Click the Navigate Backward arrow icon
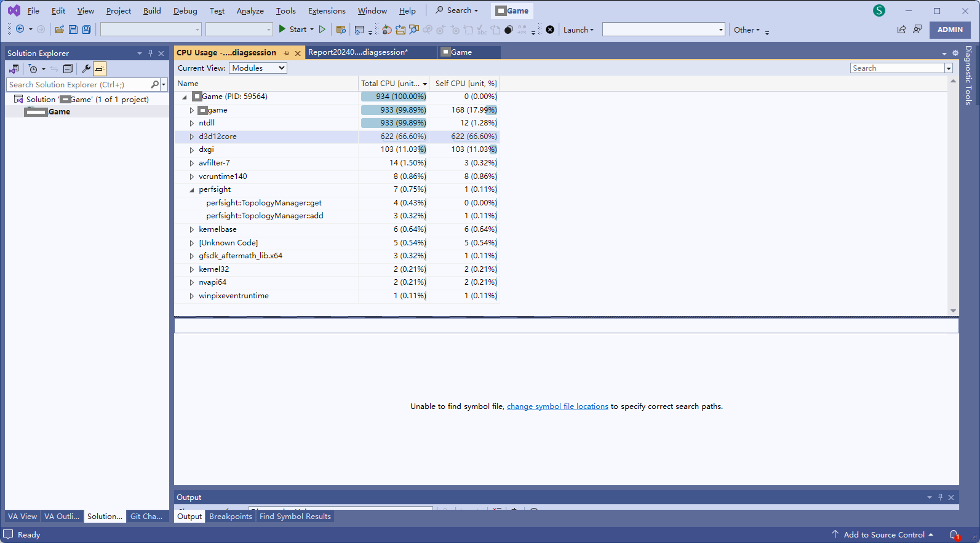The image size is (980, 543). click(x=20, y=29)
